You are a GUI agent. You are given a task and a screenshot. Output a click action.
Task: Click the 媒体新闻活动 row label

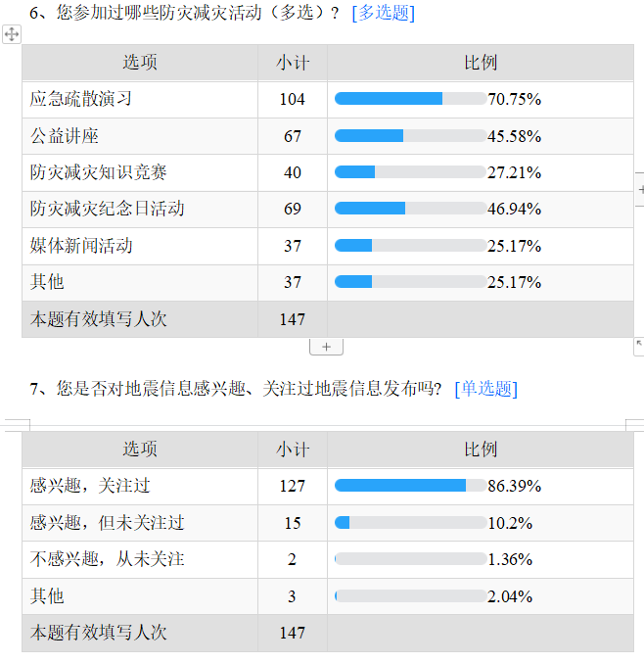81,246
